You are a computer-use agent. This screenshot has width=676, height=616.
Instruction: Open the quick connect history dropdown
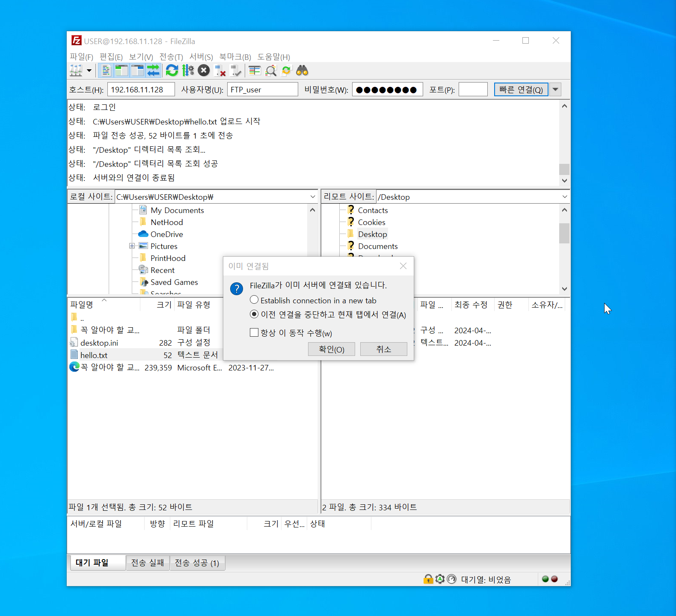point(555,89)
